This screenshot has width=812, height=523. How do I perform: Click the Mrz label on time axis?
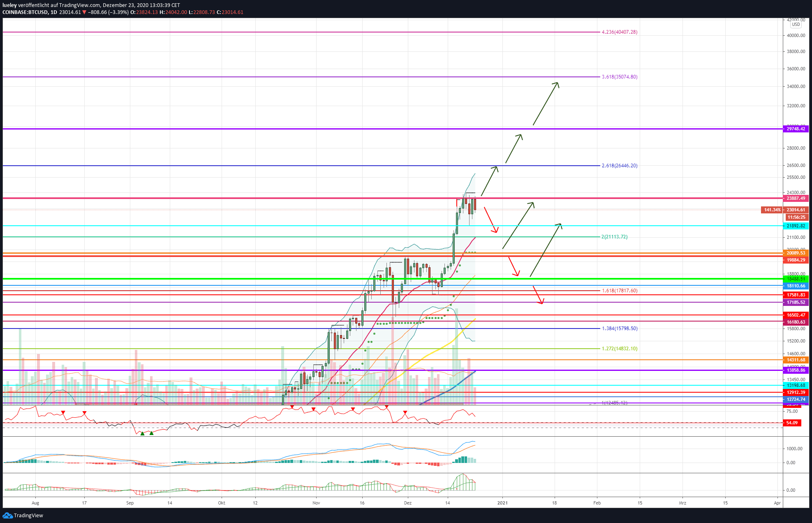click(x=682, y=503)
